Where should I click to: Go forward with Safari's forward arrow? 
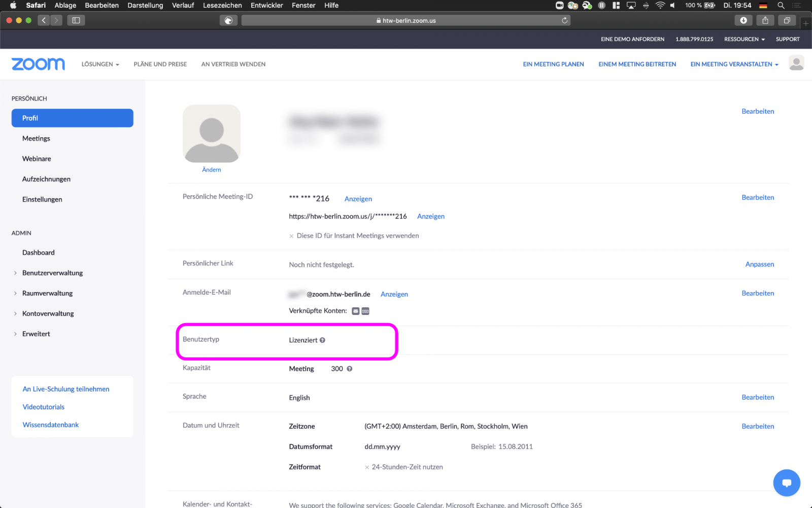pyautogui.click(x=56, y=20)
